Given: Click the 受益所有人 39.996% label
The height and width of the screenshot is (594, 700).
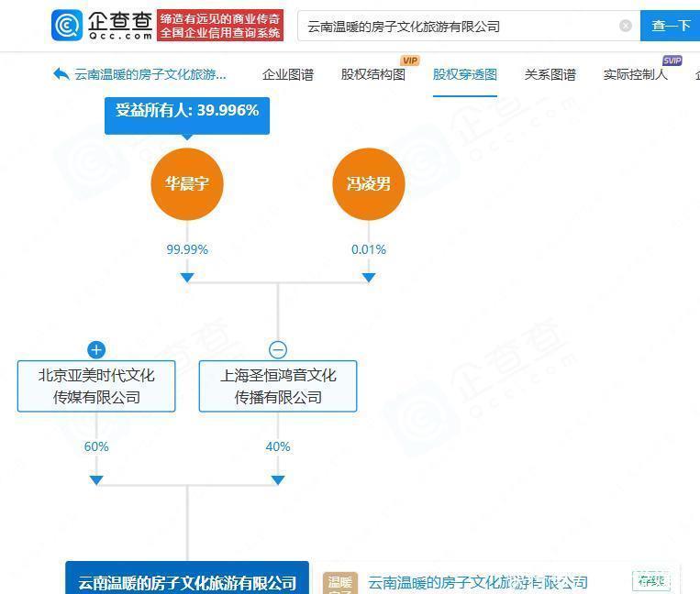Looking at the screenshot, I should [187, 111].
